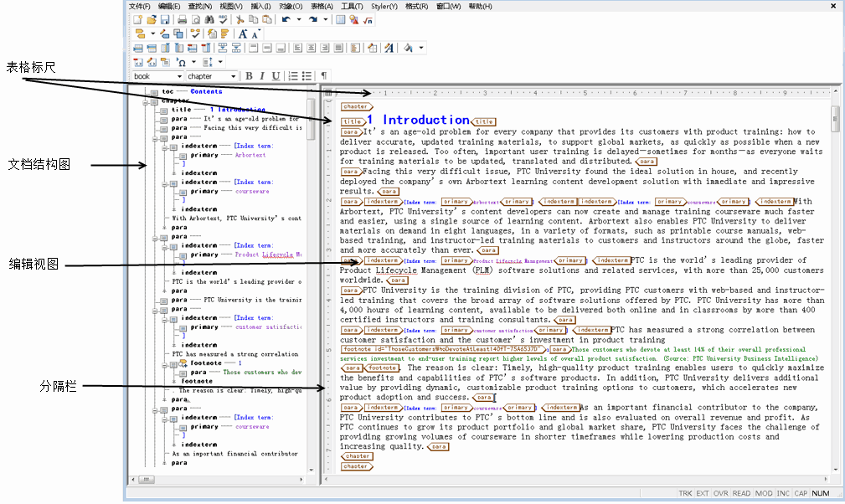Collapse the footnote node in the structure tree
Viewport: 845px width, 504px height.
coord(164,364)
